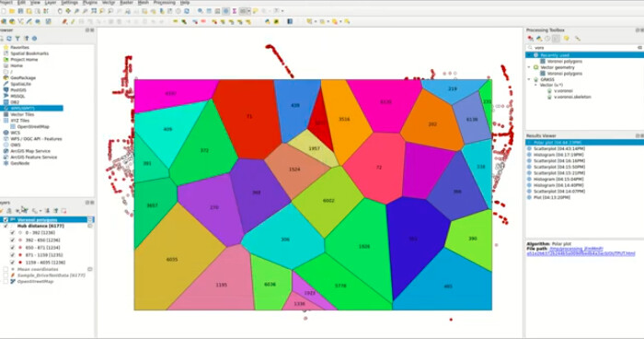Screen dimensions: 644x339
Task: Open the Polar plot output file link
Action: coord(581,251)
